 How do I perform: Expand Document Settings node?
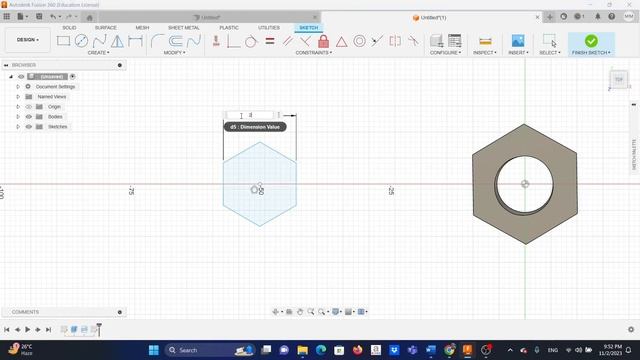coord(18,87)
